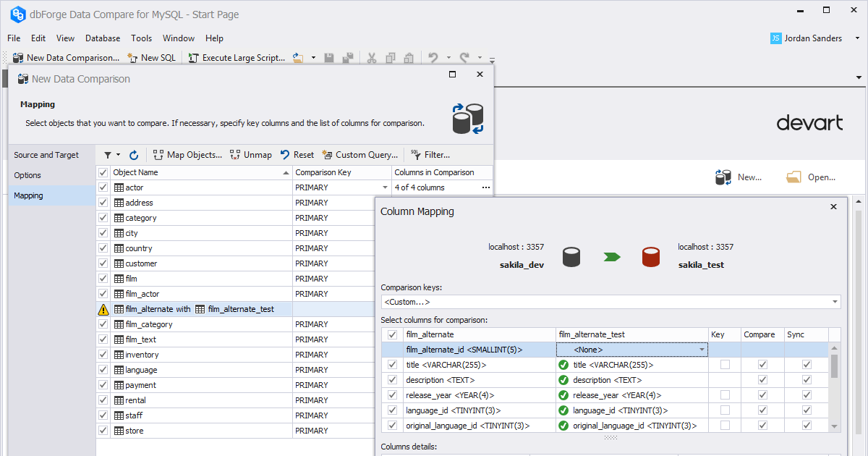Click the Open folder icon on Start Page
This screenshot has width=868, height=456.
pyautogui.click(x=793, y=177)
